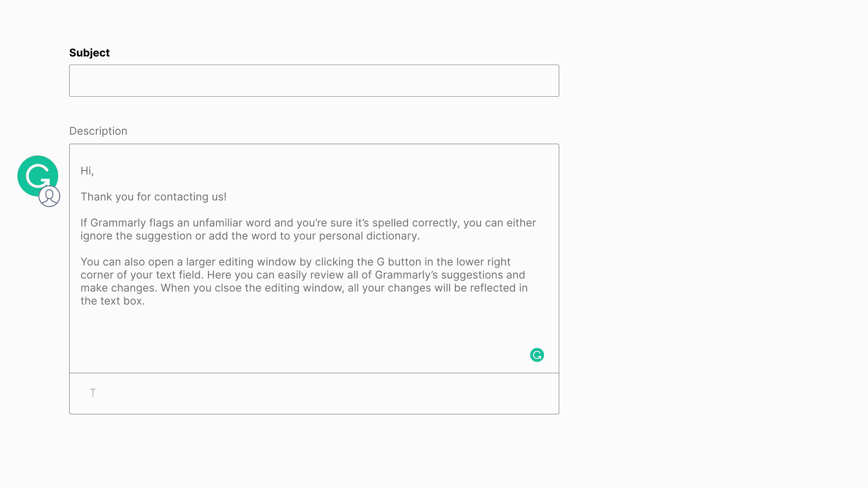Click the Description label
Screen dimensions: 868x488
coord(98,131)
